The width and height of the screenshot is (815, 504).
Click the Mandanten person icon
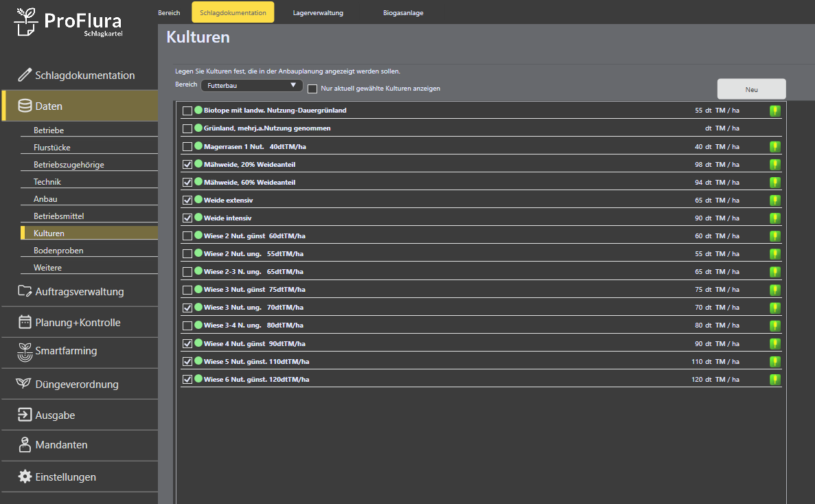coord(25,445)
